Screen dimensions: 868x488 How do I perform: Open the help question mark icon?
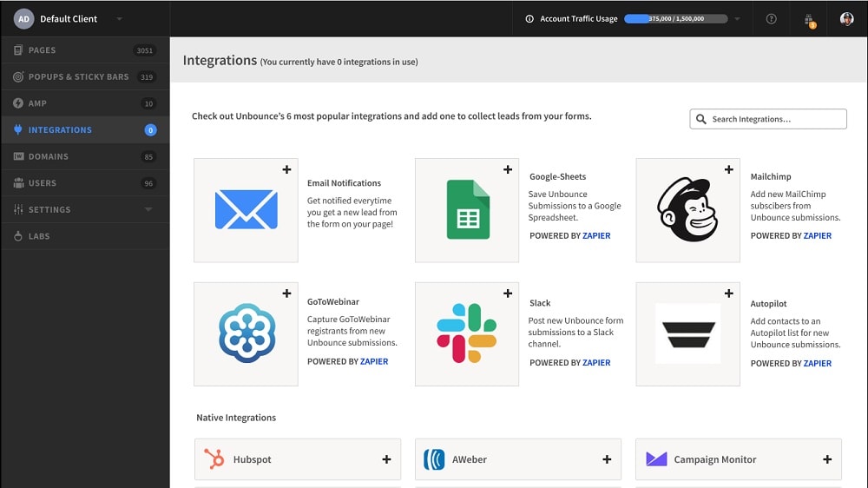[x=771, y=19]
